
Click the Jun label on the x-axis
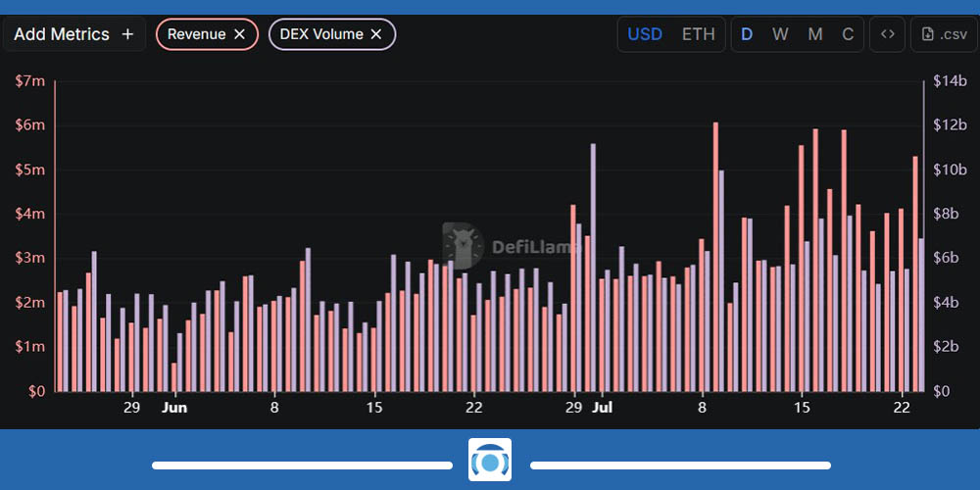coord(173,407)
